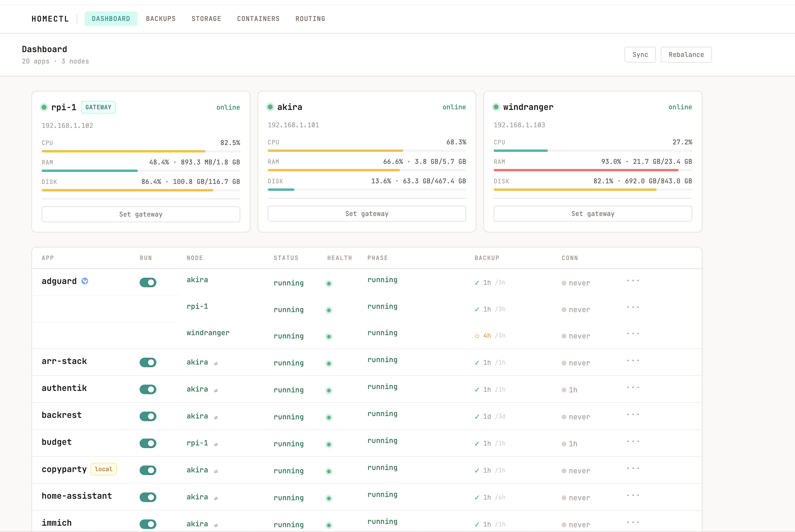Turn off the copyparty run toggle
Screen dimensions: 795x532
pos(148,470)
